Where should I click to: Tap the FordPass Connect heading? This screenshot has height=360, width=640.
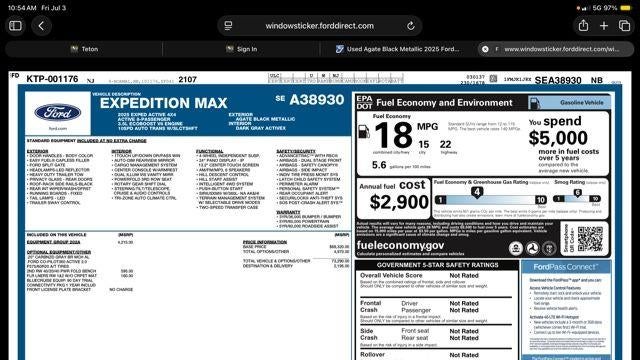[x=566, y=267]
